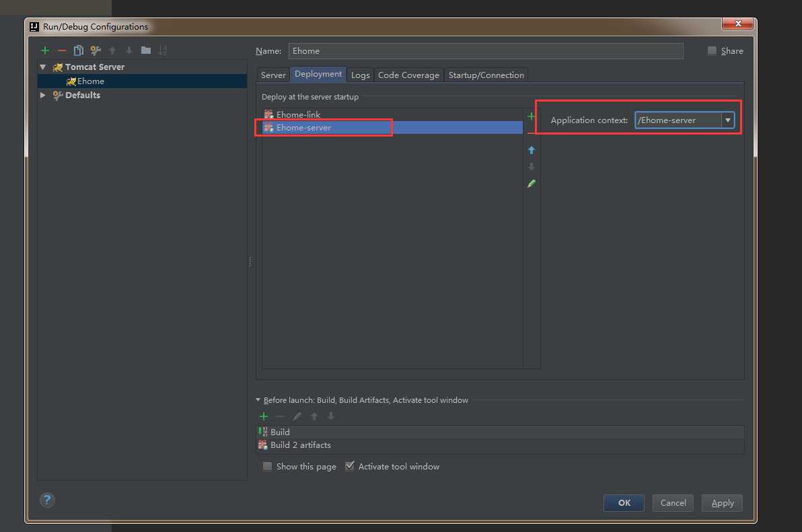The width and height of the screenshot is (802, 532).
Task: Select Ehome configuration in the tree
Action: click(x=142, y=81)
